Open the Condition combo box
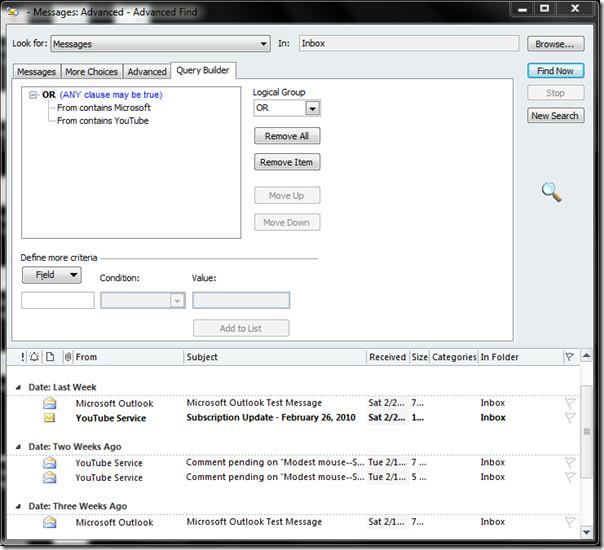This screenshot has height=550, width=604. 143,300
